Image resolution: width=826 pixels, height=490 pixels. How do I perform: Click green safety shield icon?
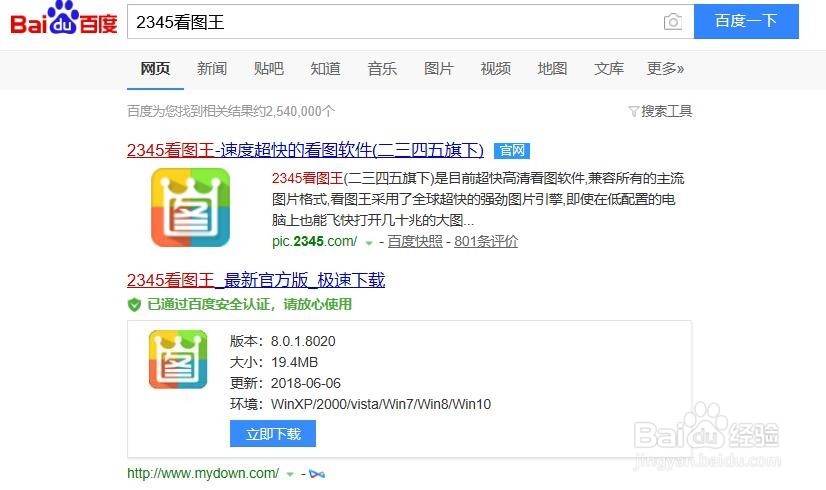(134, 305)
